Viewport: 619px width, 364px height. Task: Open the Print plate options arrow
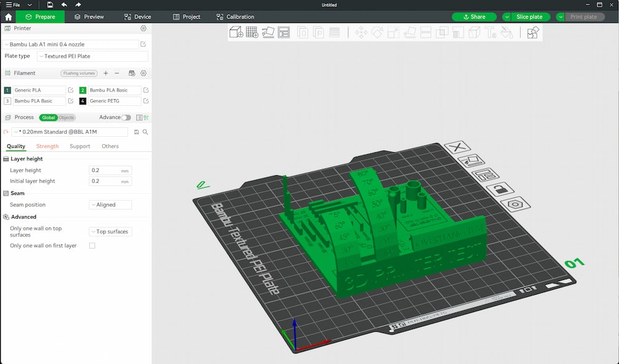560,17
